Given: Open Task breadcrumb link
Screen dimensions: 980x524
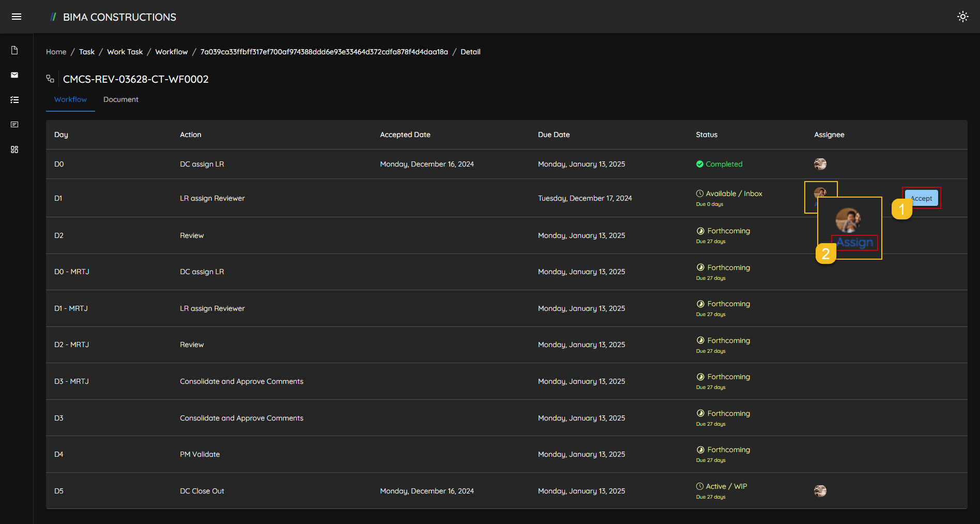Looking at the screenshot, I should pyautogui.click(x=87, y=52).
